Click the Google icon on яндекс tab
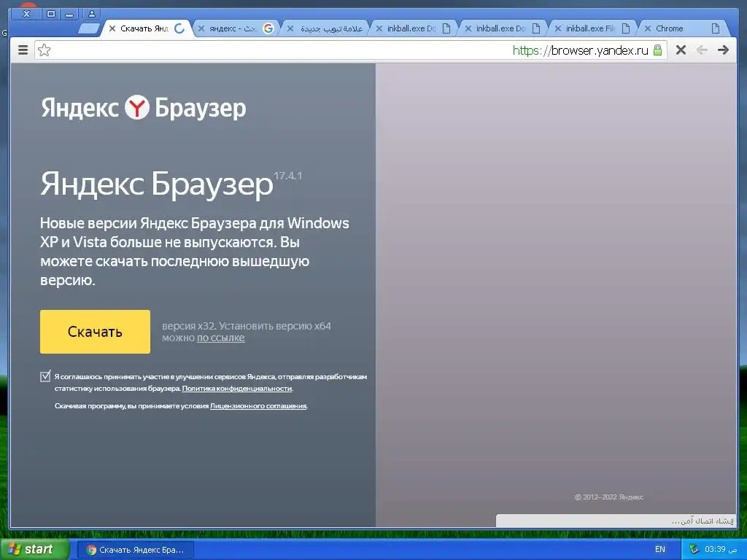This screenshot has height=560, width=747. coord(268,28)
